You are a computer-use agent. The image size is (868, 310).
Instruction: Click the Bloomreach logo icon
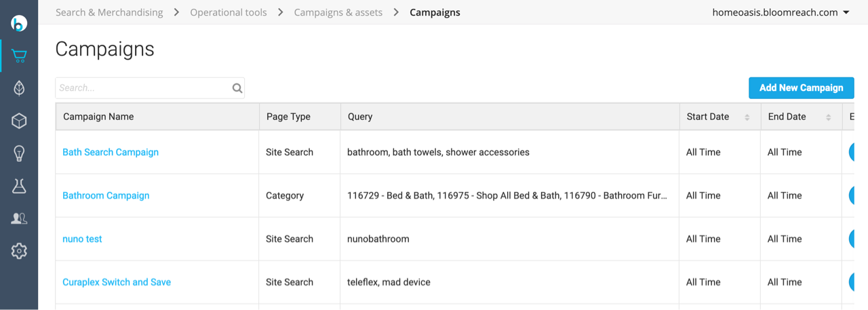[19, 23]
